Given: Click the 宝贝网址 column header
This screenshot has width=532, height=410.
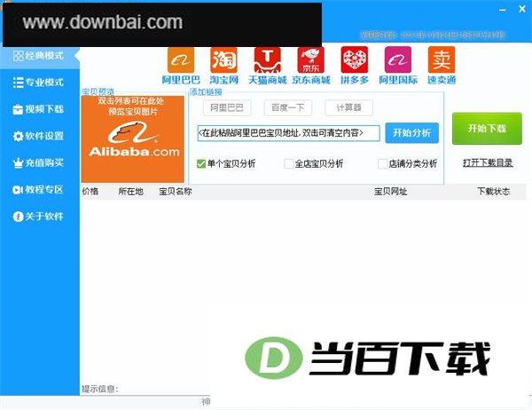Looking at the screenshot, I should tap(390, 192).
